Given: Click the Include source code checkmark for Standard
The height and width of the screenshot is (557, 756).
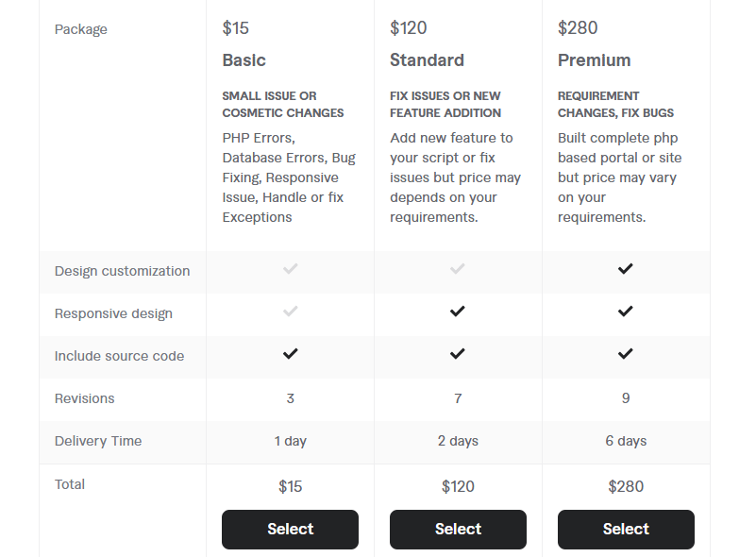Looking at the screenshot, I should tap(458, 355).
